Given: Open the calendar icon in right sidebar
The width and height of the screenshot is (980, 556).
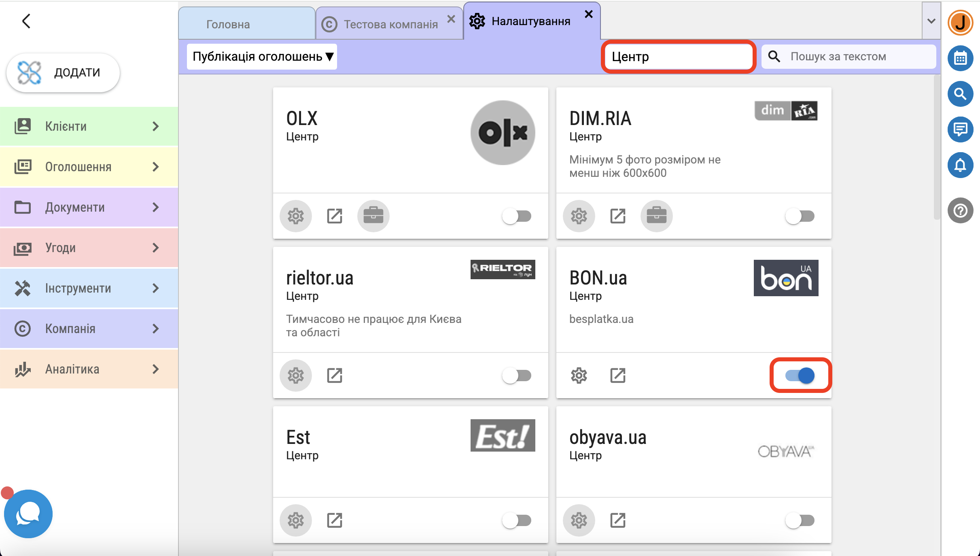Looking at the screenshot, I should 960,59.
